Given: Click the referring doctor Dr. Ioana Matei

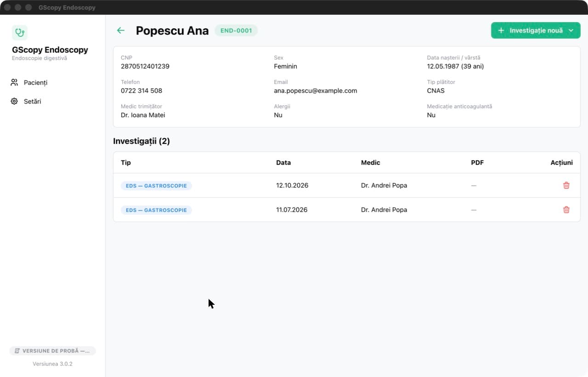Looking at the screenshot, I should (143, 115).
